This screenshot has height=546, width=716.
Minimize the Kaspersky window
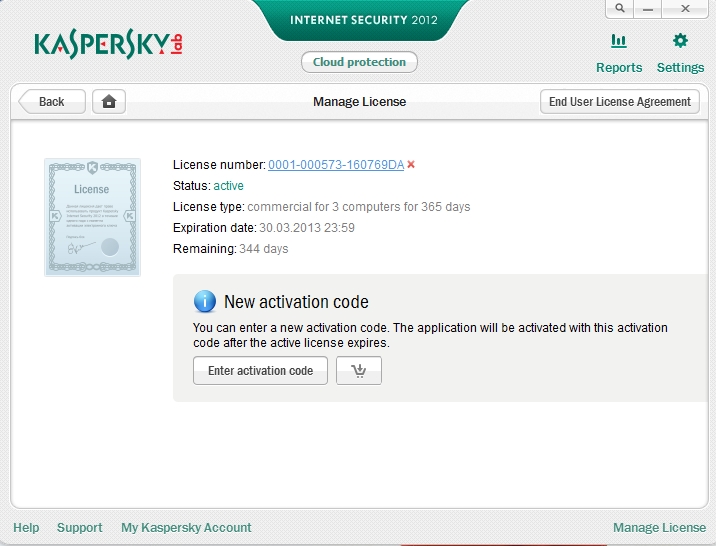coord(648,8)
